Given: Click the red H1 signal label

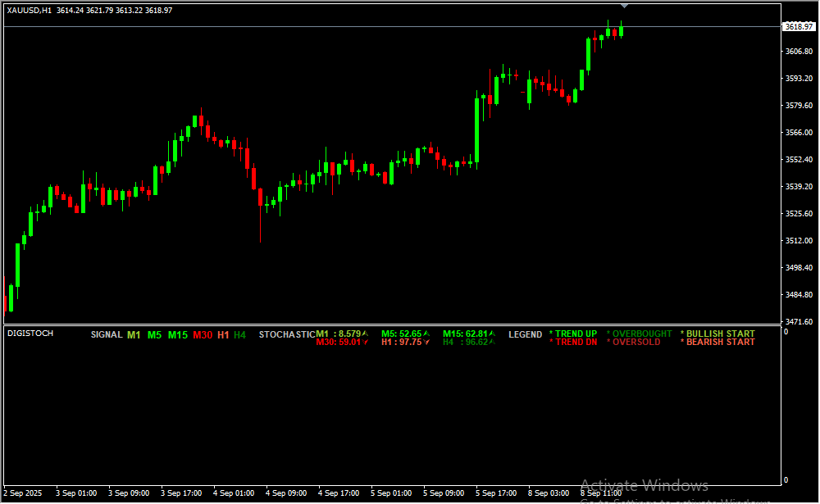Looking at the screenshot, I should [223, 335].
